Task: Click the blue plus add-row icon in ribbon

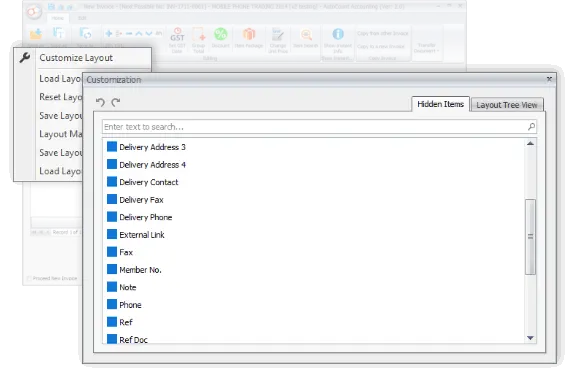Action: pyautogui.click(x=109, y=34)
